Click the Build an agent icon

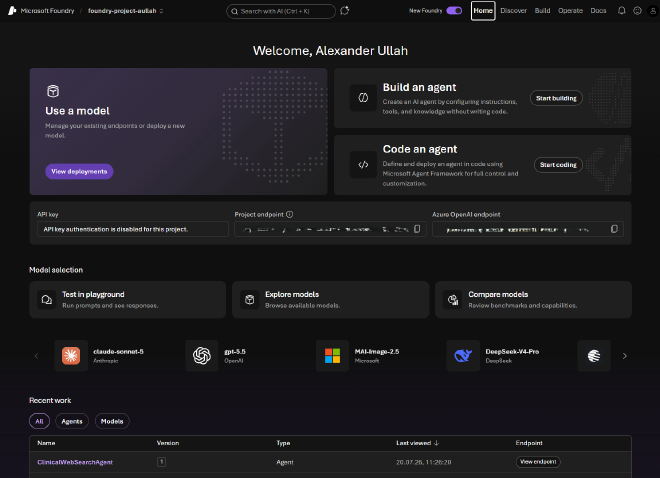click(363, 98)
